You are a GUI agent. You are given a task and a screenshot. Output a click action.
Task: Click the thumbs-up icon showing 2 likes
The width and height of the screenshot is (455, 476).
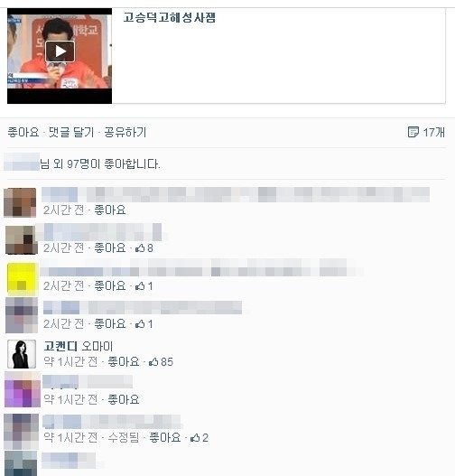195,438
